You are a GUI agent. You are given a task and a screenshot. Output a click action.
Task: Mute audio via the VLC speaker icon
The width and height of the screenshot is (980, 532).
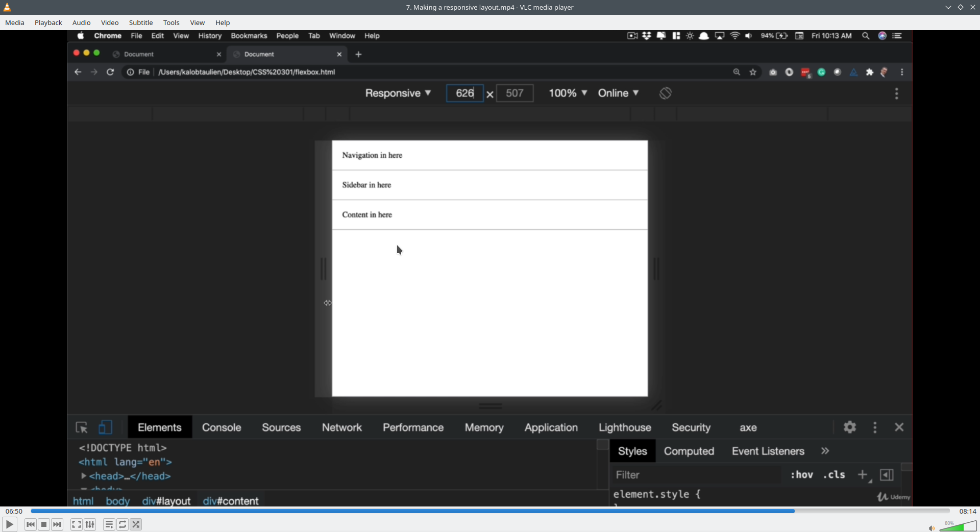pyautogui.click(x=932, y=528)
